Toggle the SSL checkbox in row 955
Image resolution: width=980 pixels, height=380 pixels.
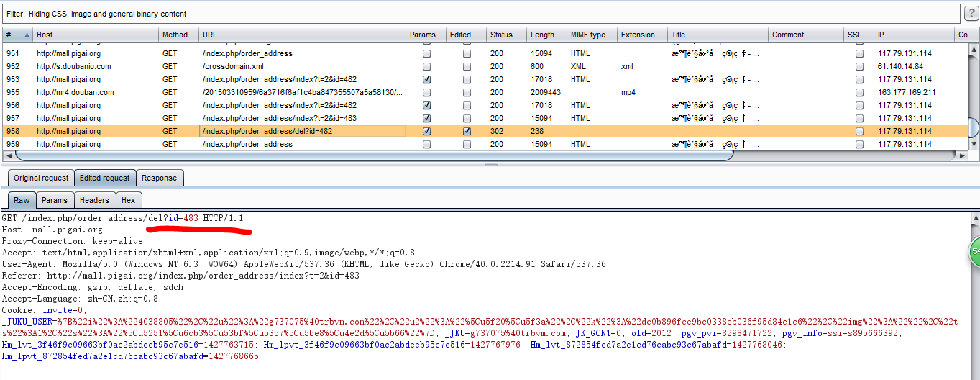pyautogui.click(x=859, y=93)
